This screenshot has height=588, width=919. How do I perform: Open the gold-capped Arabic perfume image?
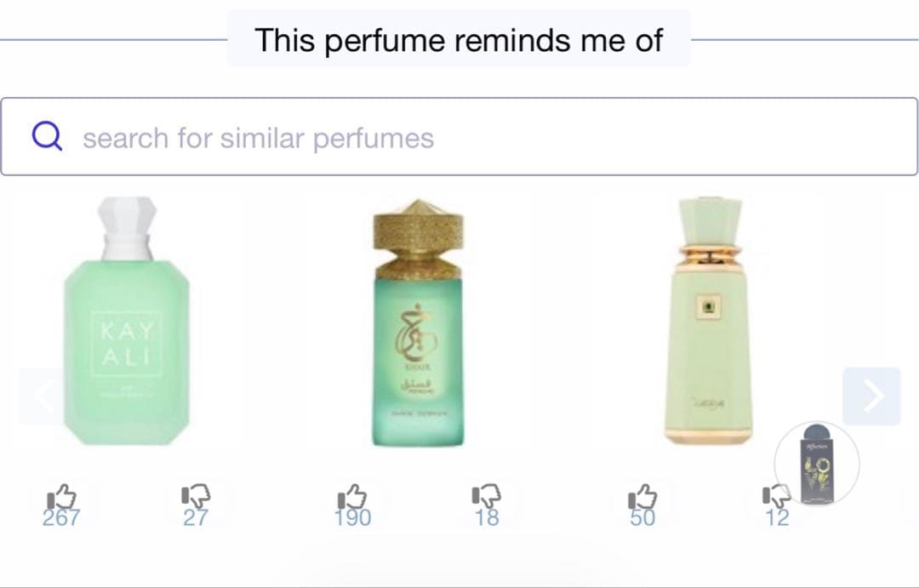(418, 323)
